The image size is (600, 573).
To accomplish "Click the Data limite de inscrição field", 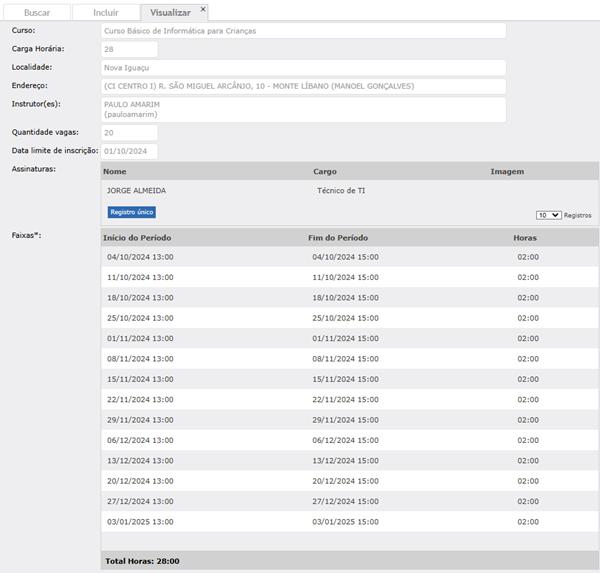I will pyautogui.click(x=129, y=151).
